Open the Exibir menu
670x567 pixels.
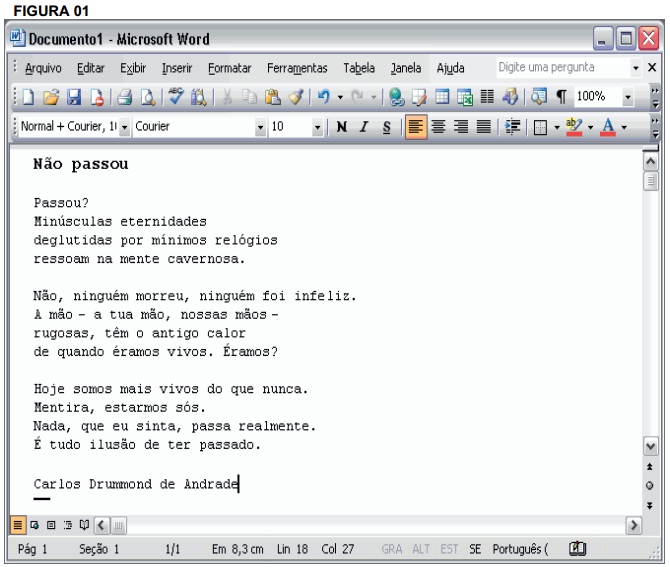coord(133,68)
